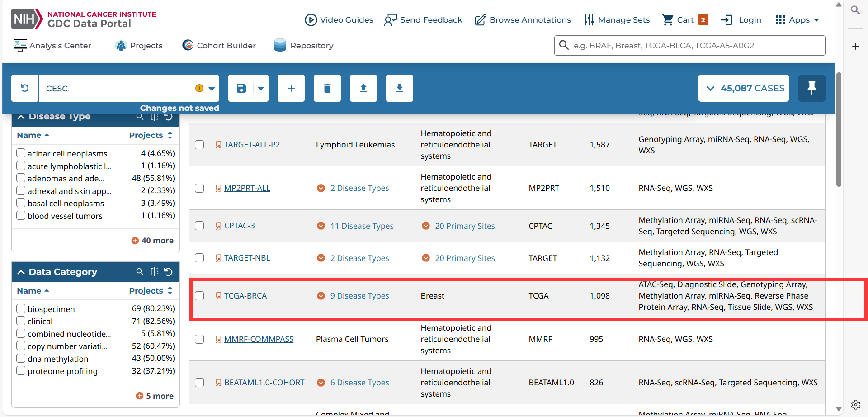The height and width of the screenshot is (417, 868).
Task: Check adnexal and skin appendage option
Action: coord(21,190)
